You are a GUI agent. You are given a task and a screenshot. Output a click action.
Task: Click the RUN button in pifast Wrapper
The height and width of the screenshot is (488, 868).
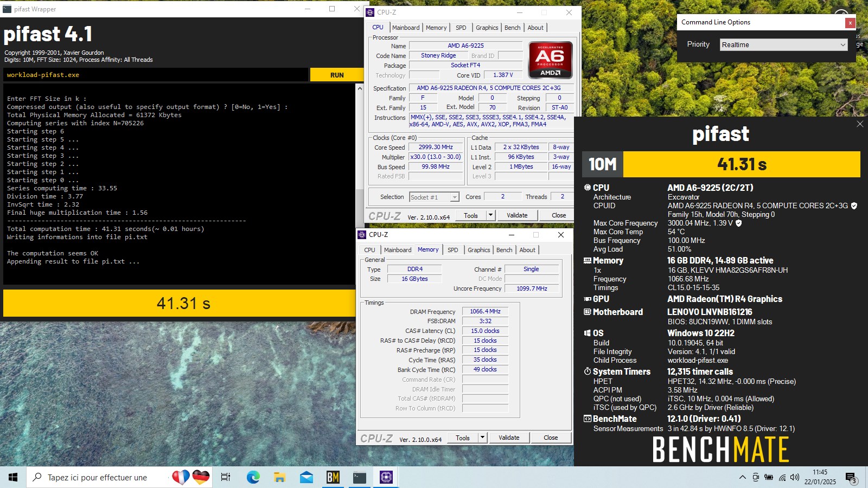click(336, 75)
